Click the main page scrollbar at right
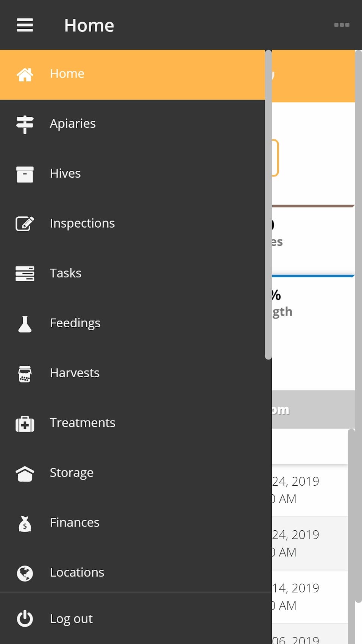 coord(359,326)
